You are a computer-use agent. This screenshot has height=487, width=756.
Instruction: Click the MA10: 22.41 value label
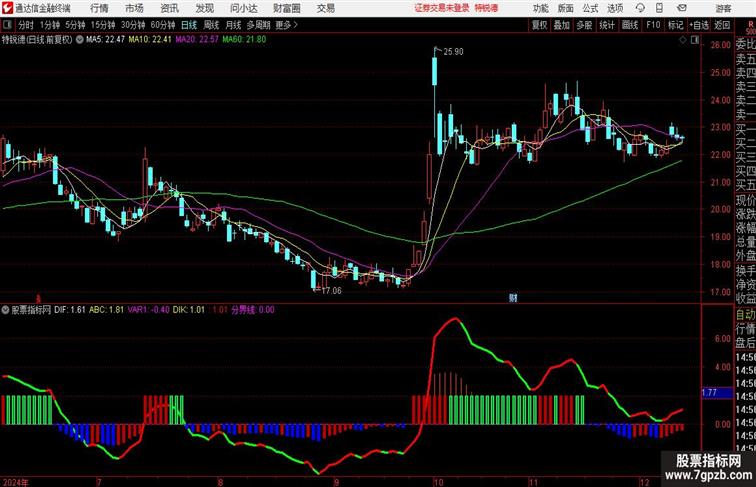click(x=149, y=40)
